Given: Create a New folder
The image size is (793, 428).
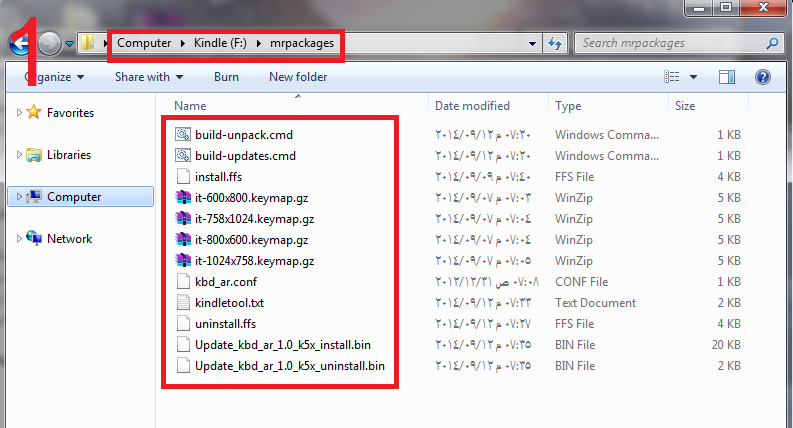Looking at the screenshot, I should click(x=298, y=77).
